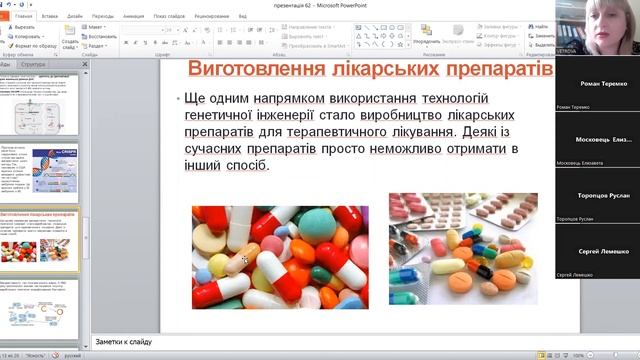The height and width of the screenshot is (360, 640).
Task: Justify the paragraph text
Action: (x=249, y=42)
